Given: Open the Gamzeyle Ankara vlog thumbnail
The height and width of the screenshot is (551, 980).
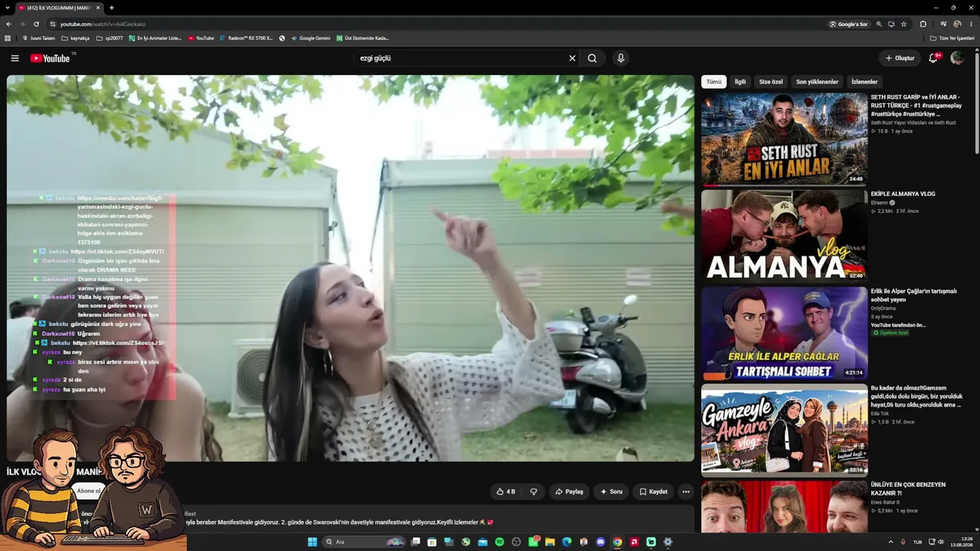Looking at the screenshot, I should click(x=784, y=430).
